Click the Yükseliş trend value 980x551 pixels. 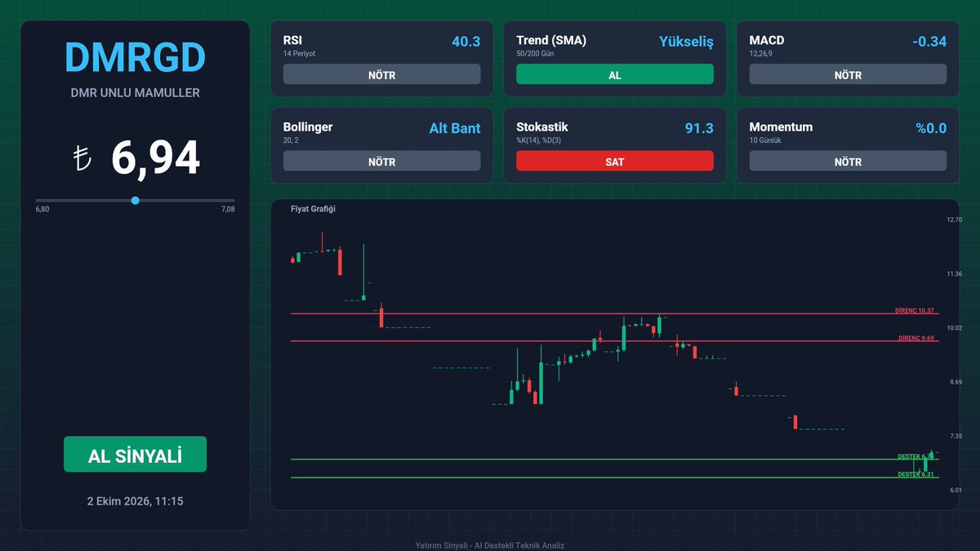686,41
